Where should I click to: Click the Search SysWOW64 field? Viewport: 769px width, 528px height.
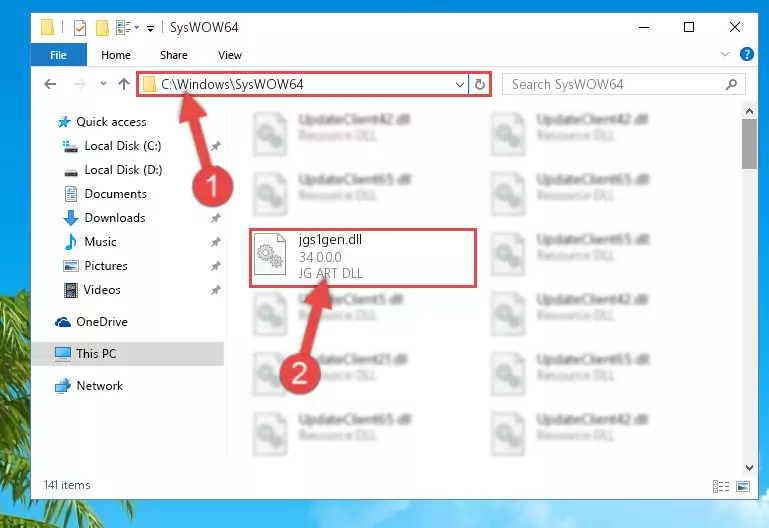coord(623,84)
